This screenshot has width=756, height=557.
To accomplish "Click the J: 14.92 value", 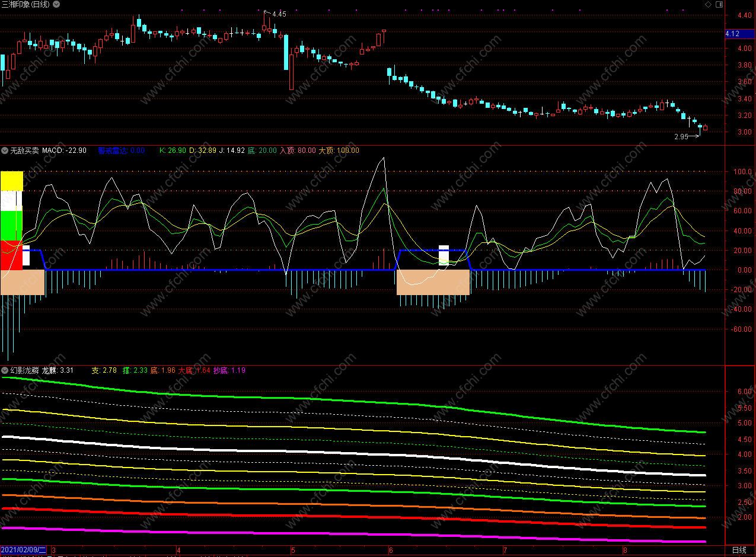I will pyautogui.click(x=232, y=151).
